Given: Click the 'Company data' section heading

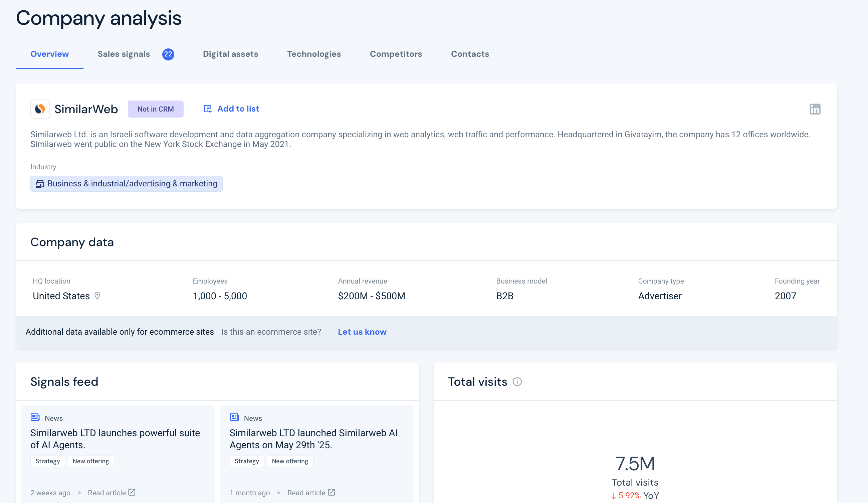Looking at the screenshot, I should (72, 242).
